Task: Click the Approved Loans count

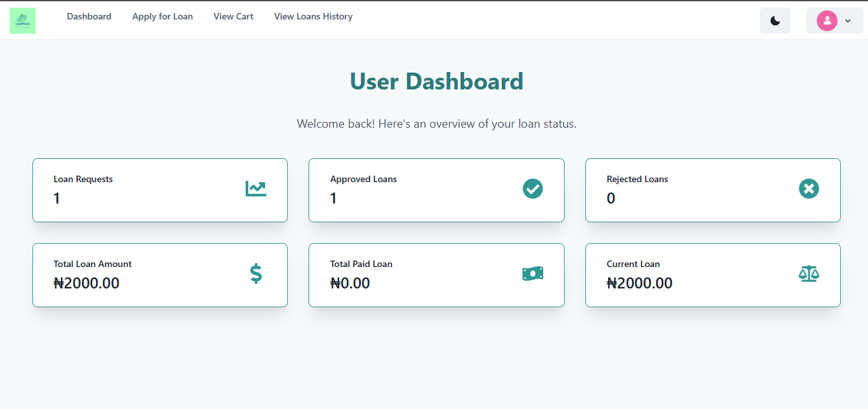Action: pos(333,198)
